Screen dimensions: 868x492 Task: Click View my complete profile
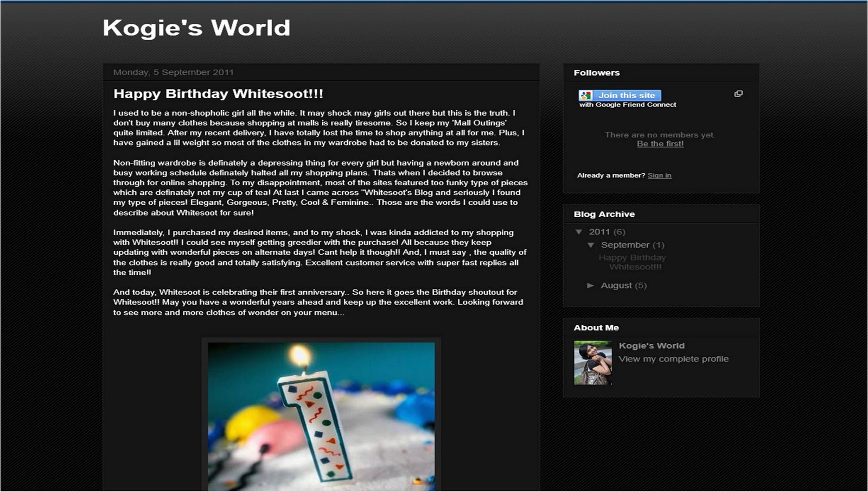674,359
